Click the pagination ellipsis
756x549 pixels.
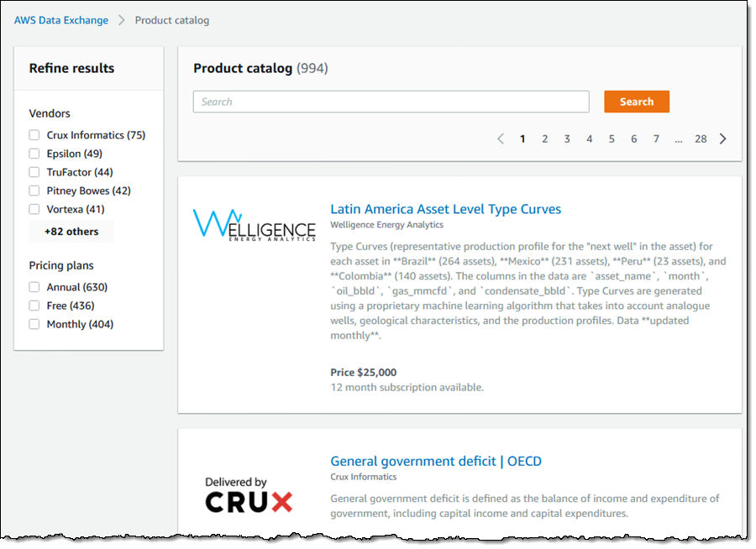tap(679, 141)
